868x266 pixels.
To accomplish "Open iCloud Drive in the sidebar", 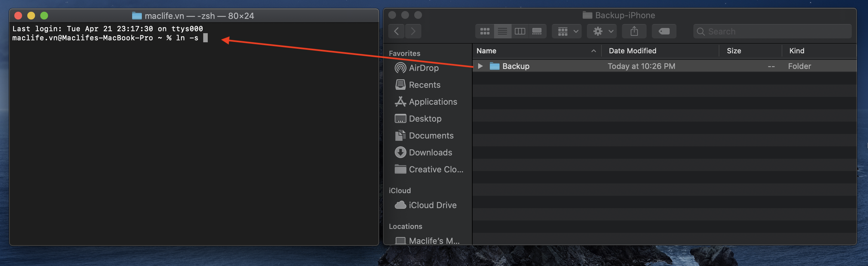I will (432, 205).
